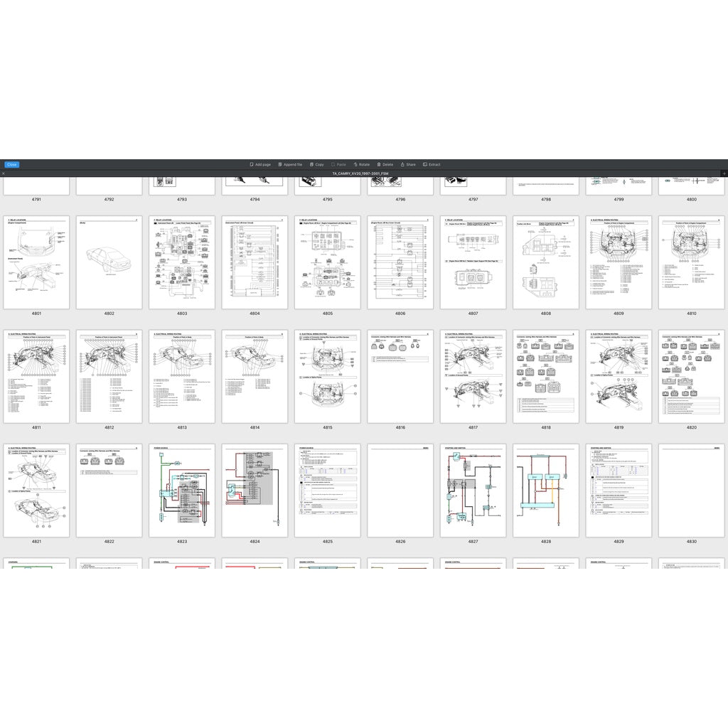Screen dimensions: 728x728
Task: Select the blank page 4826 thumbnail
Action: click(400, 491)
